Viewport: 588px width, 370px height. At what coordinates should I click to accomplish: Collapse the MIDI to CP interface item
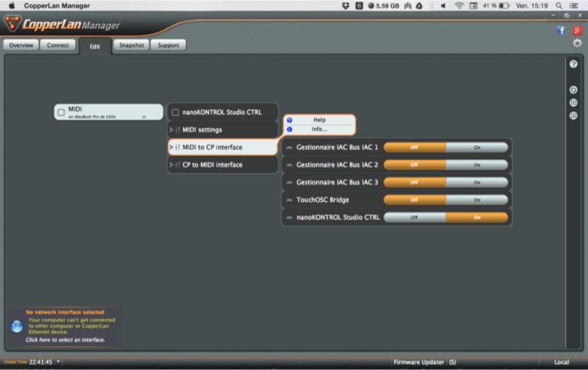point(171,147)
